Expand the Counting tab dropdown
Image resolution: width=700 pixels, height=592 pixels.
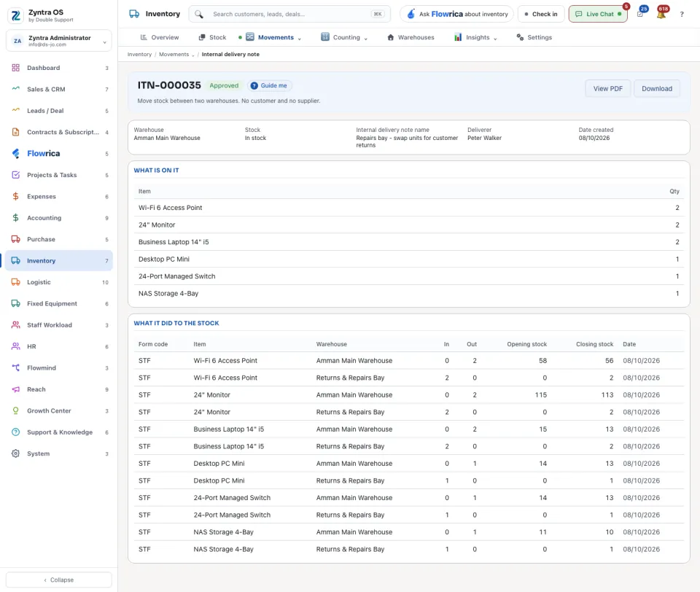pos(365,39)
